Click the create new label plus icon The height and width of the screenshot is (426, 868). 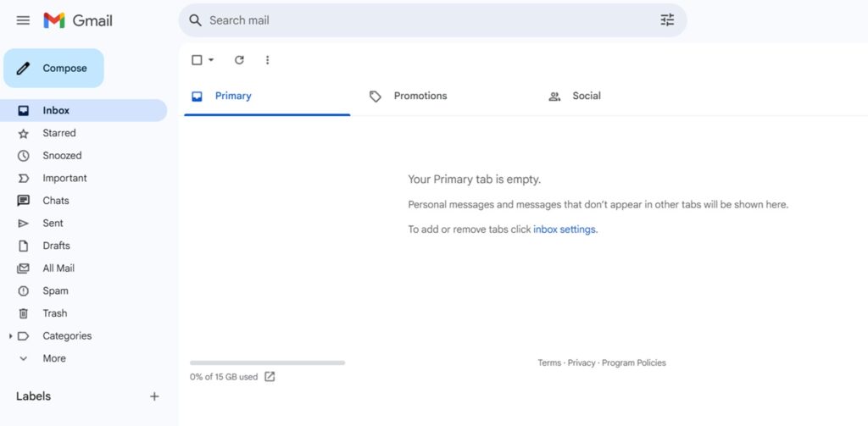(x=154, y=396)
